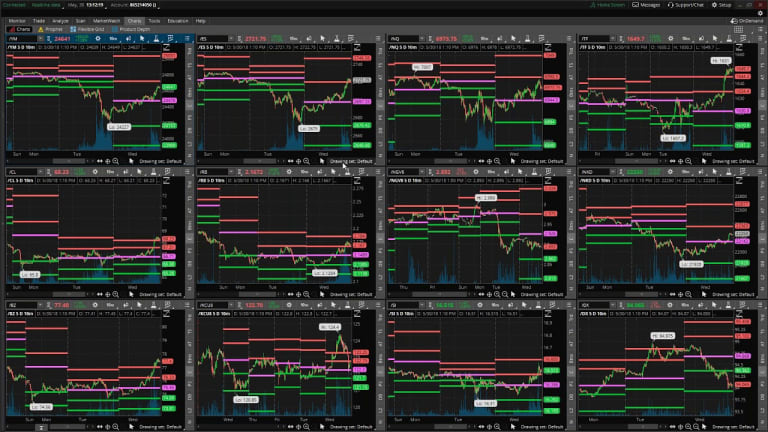Open Studies flask icon on /ES chart
768x432 pixels.
tap(336, 38)
